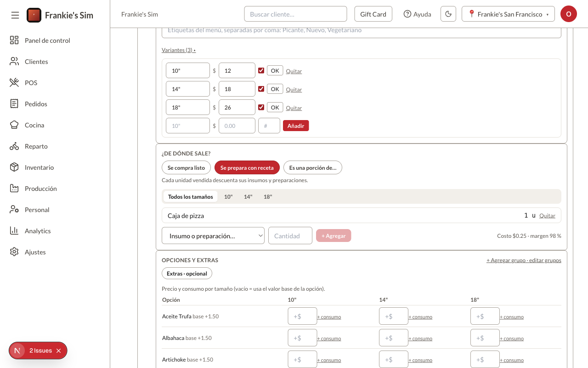Switch to the 14" size tab

(248, 196)
